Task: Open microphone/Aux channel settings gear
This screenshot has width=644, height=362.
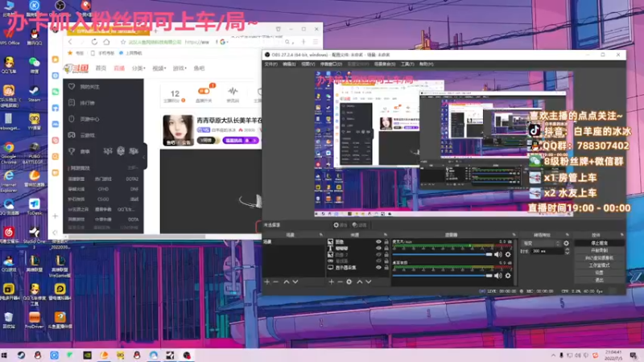Action: [508, 254]
